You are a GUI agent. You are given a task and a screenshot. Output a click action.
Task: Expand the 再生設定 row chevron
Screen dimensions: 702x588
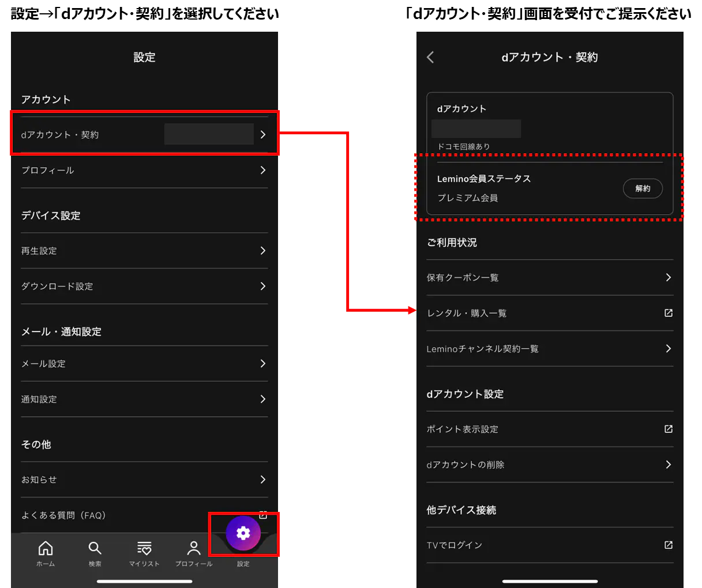click(263, 251)
